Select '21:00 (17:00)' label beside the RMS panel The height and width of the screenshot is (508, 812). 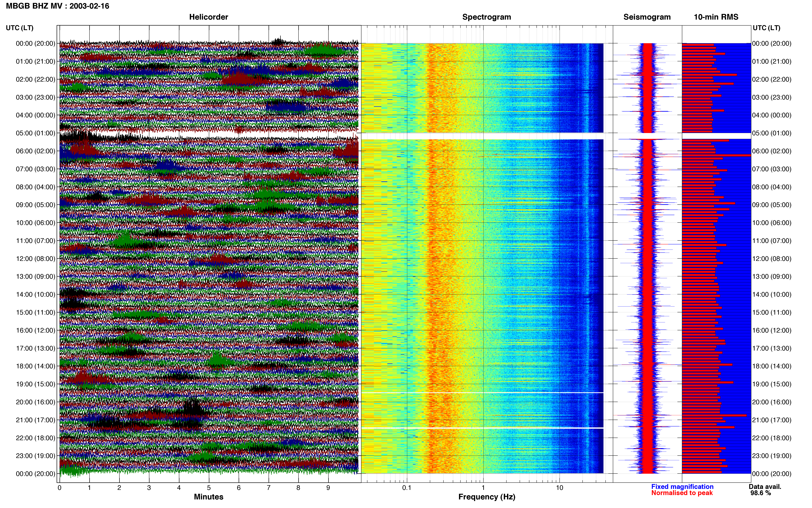(x=772, y=420)
